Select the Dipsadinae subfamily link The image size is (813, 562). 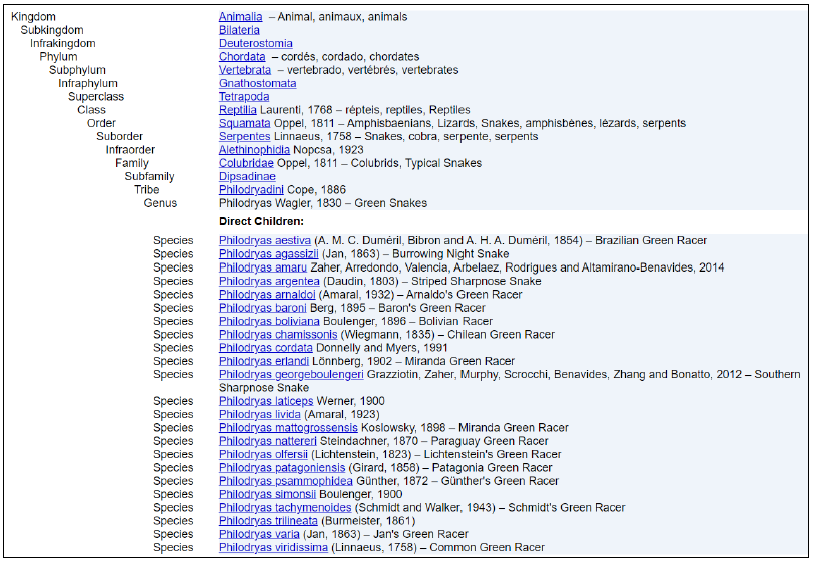pyautogui.click(x=247, y=176)
